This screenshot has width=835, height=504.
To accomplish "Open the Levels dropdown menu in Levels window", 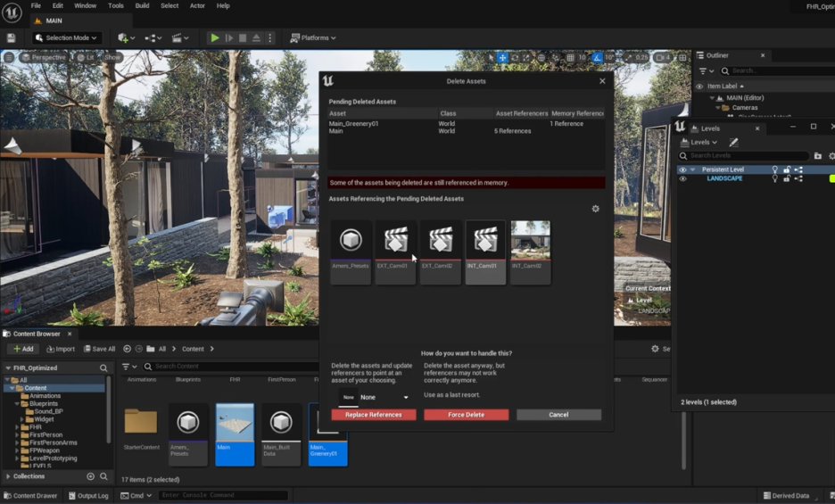I will click(x=699, y=142).
